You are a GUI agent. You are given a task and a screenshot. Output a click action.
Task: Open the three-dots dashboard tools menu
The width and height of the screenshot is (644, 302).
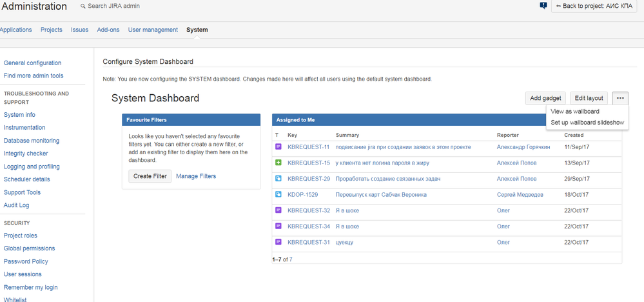(x=620, y=98)
